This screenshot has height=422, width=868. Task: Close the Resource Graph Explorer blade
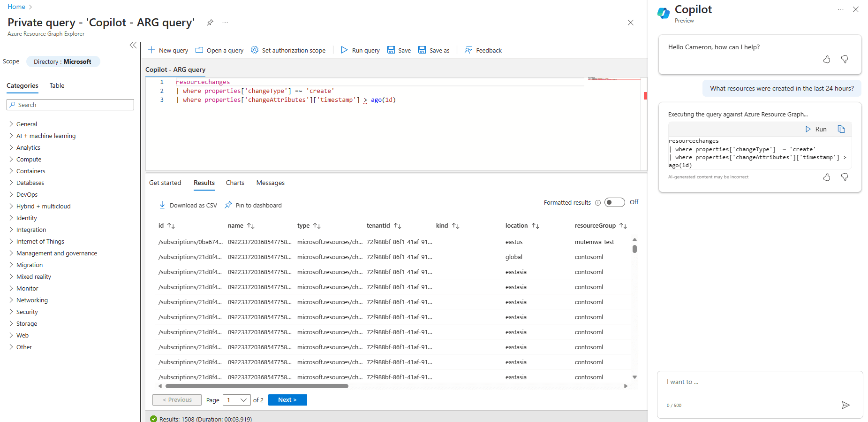pyautogui.click(x=631, y=23)
